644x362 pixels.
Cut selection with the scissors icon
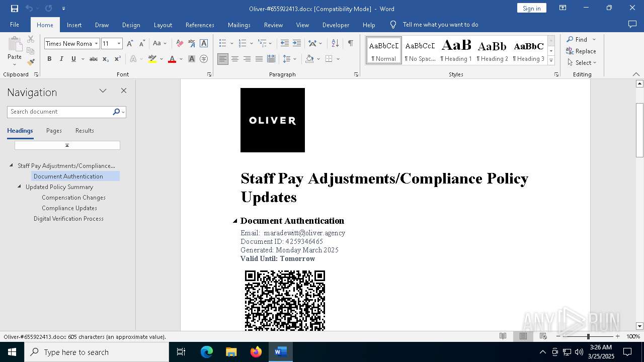[x=31, y=39]
